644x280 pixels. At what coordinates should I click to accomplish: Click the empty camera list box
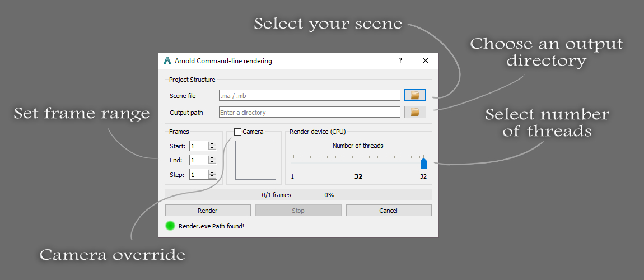[255, 160]
